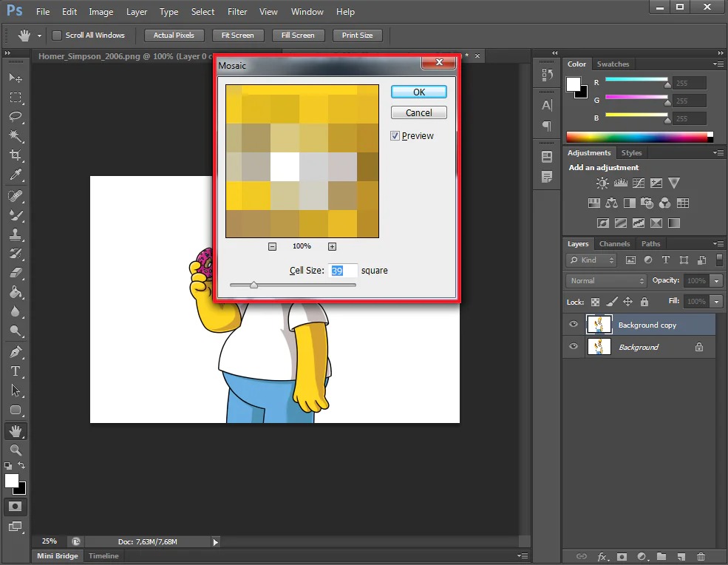Screen dimensions: 728x565
Task: Select the Pen tool
Action: [x=16, y=352]
